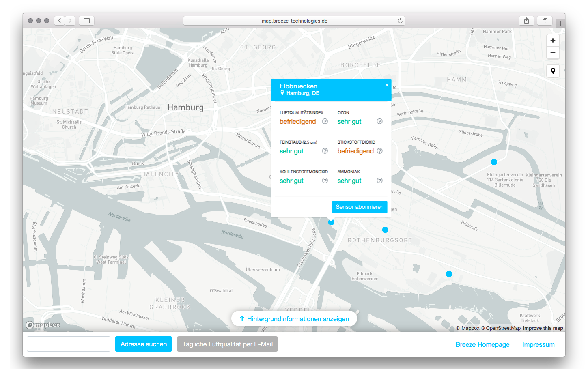Click HAFENCITY district label
The width and height of the screenshot is (588, 389).
click(x=160, y=174)
